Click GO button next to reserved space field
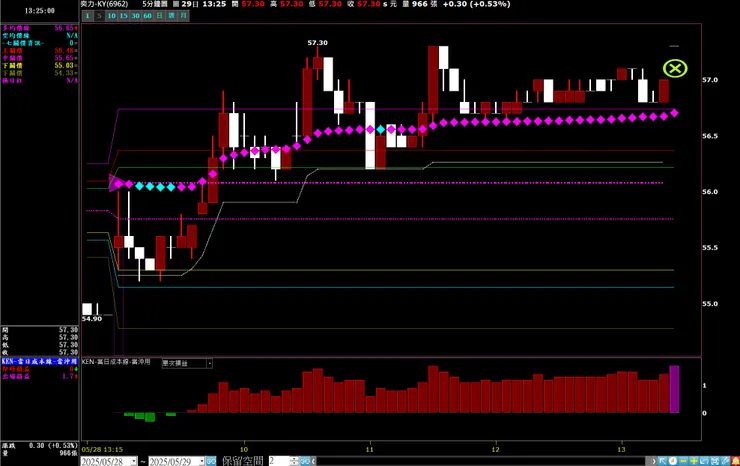 point(305,461)
